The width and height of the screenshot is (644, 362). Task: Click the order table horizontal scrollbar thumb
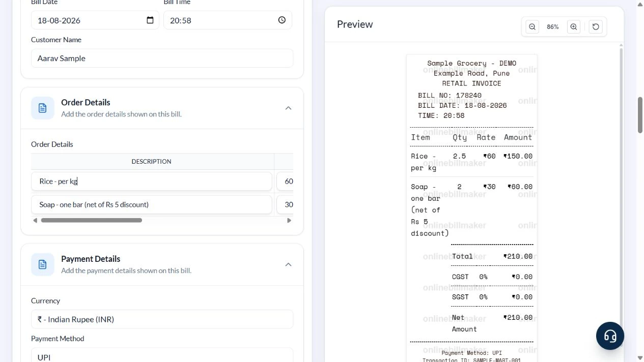[x=92, y=220]
